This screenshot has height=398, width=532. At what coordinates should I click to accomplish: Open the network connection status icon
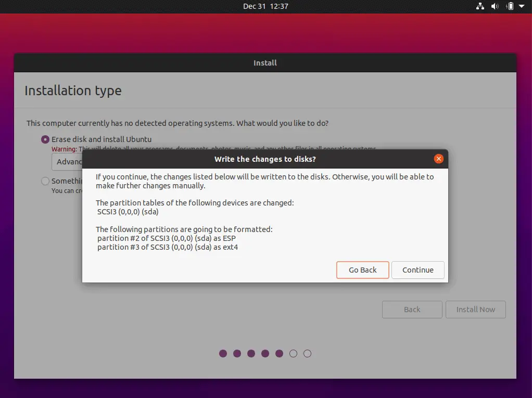480,6
